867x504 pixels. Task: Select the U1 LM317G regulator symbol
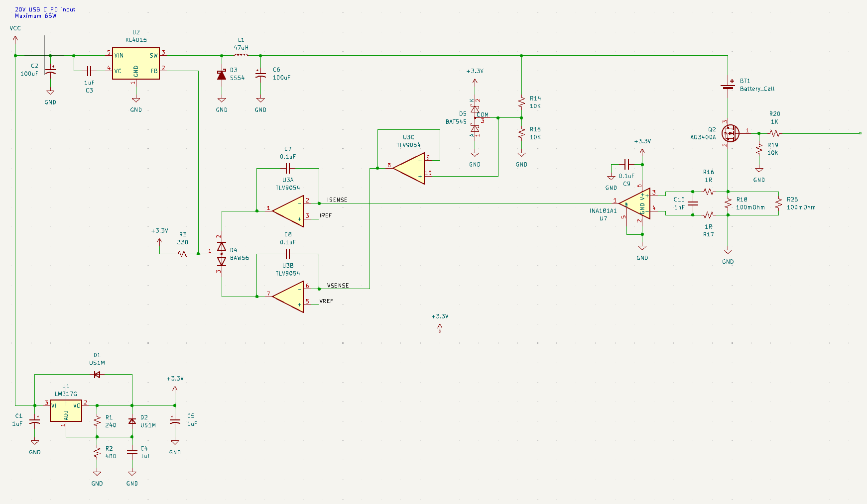pyautogui.click(x=66, y=410)
